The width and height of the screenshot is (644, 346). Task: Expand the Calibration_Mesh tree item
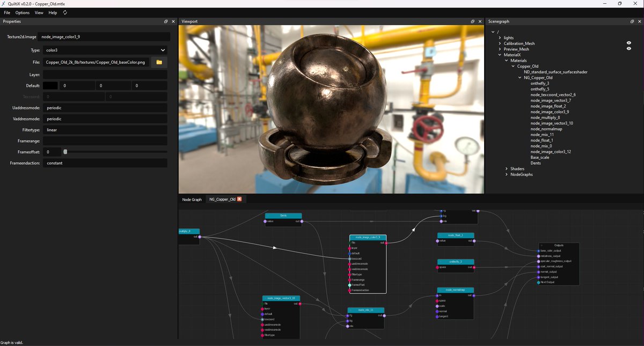pyautogui.click(x=500, y=43)
